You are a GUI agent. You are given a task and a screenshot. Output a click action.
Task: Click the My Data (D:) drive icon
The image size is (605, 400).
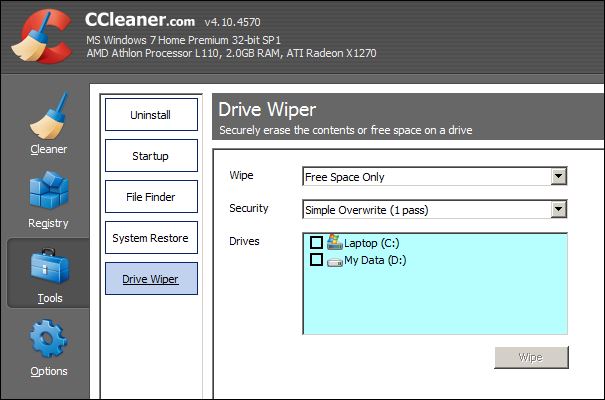(334, 260)
